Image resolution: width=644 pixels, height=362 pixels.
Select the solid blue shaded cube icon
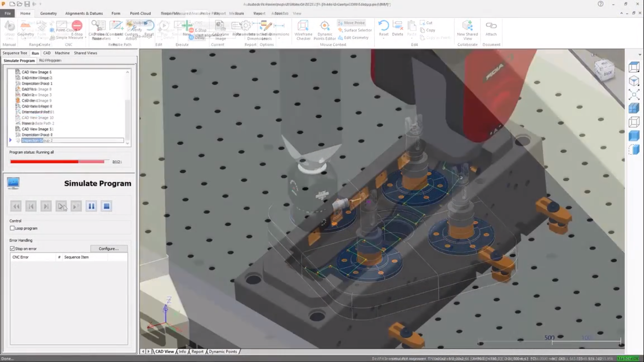tap(634, 136)
